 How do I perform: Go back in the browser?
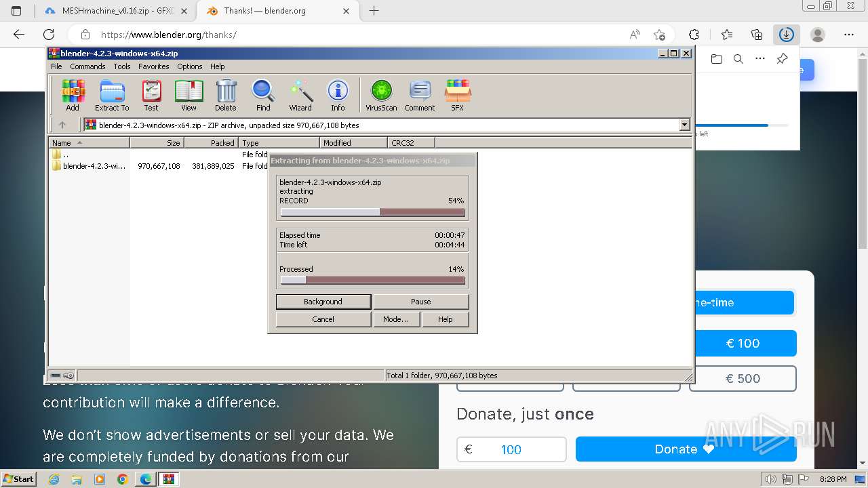click(x=19, y=35)
